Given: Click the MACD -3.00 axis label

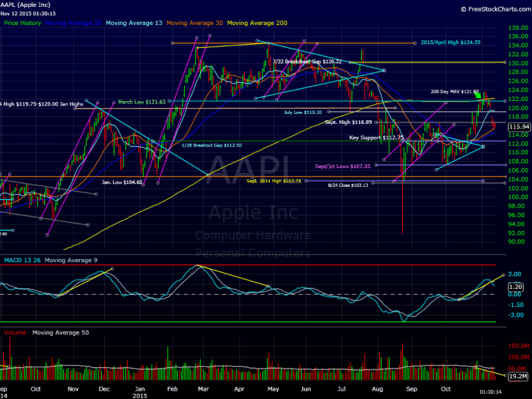Looking at the screenshot, I should pos(516,315).
